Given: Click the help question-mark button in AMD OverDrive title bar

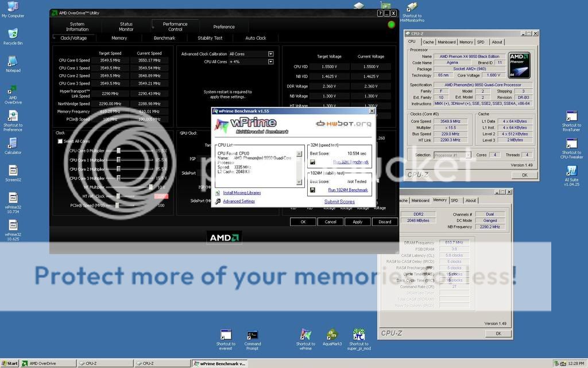Looking at the screenshot, I should point(380,13).
